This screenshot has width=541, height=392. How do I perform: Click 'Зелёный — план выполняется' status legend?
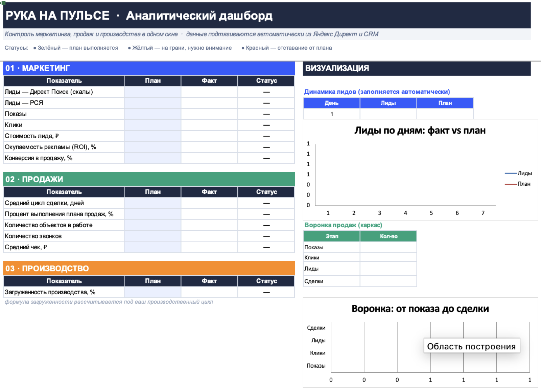coord(76,48)
